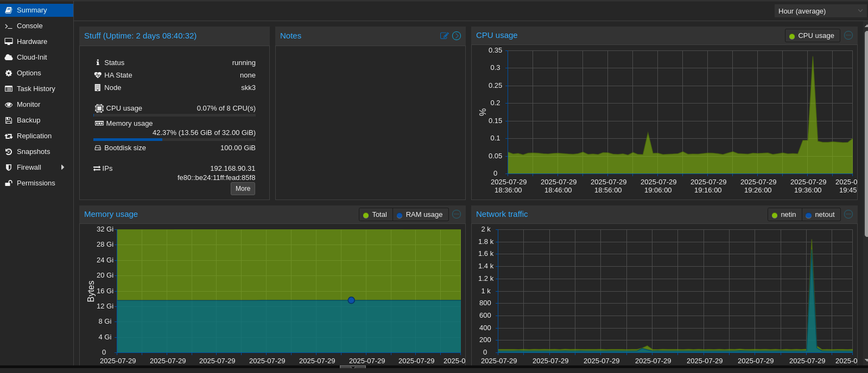Toggle the CPU usage legend series

(x=812, y=36)
